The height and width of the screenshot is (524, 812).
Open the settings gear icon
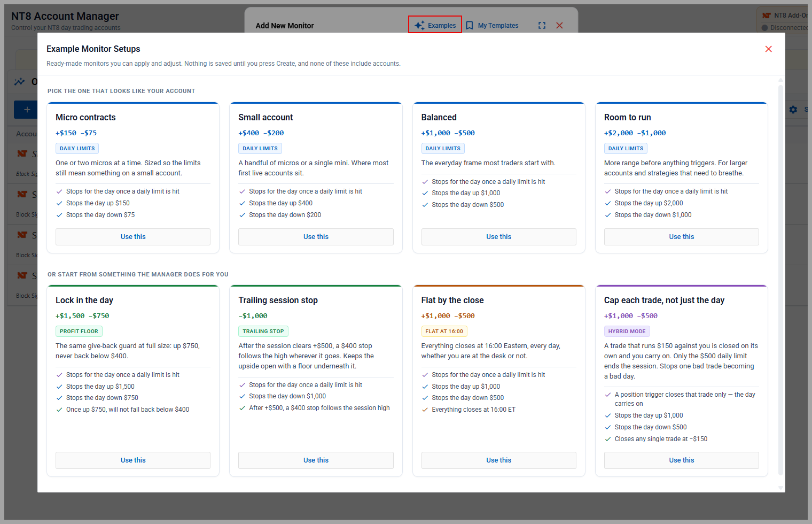tap(793, 110)
